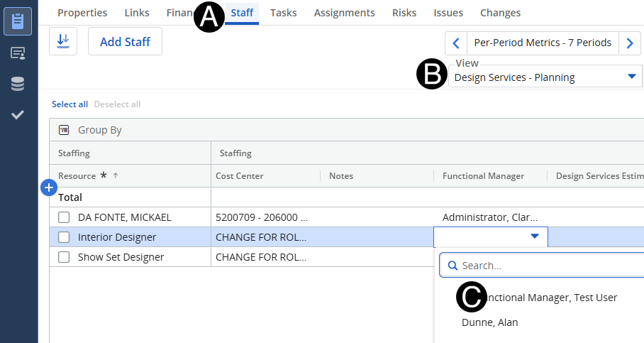Click the checkmark icon in sidebar
This screenshot has height=343, width=644.
point(18,114)
